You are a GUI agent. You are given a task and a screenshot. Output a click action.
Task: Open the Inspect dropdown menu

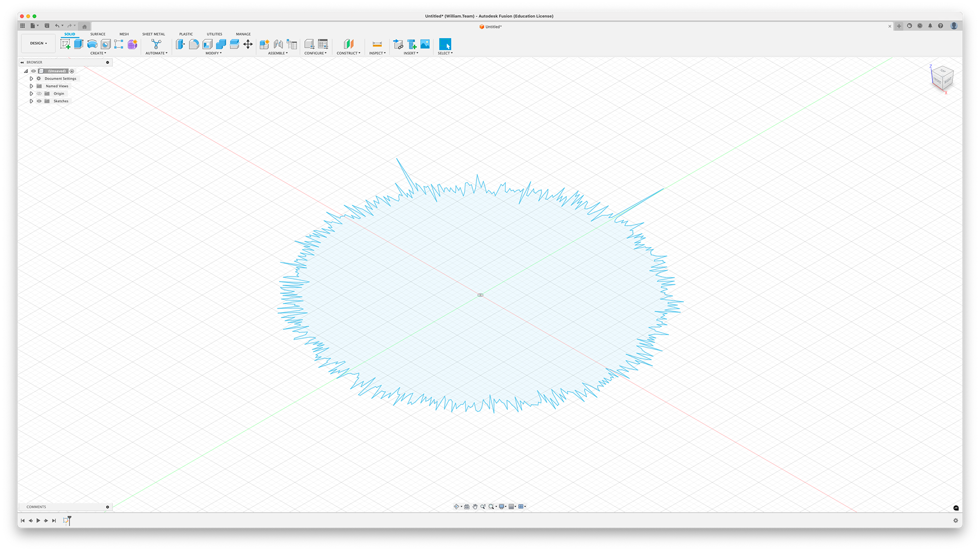click(377, 53)
